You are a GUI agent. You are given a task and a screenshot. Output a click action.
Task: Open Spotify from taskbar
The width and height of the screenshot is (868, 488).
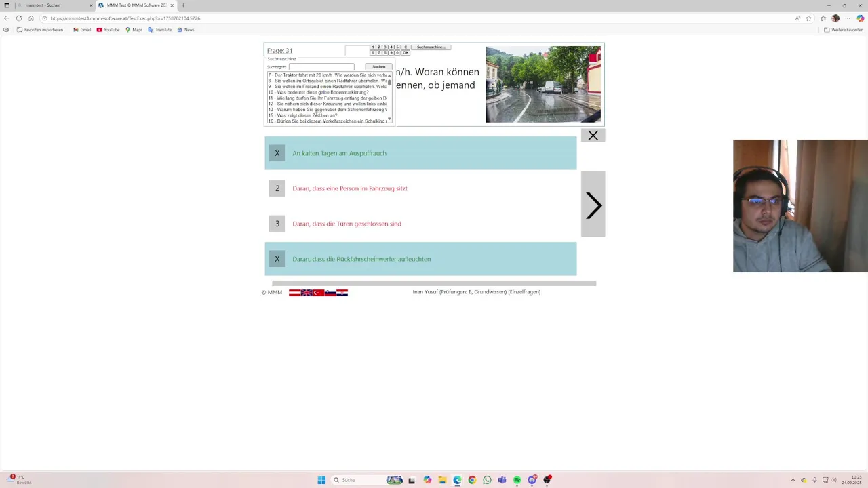coord(517,480)
